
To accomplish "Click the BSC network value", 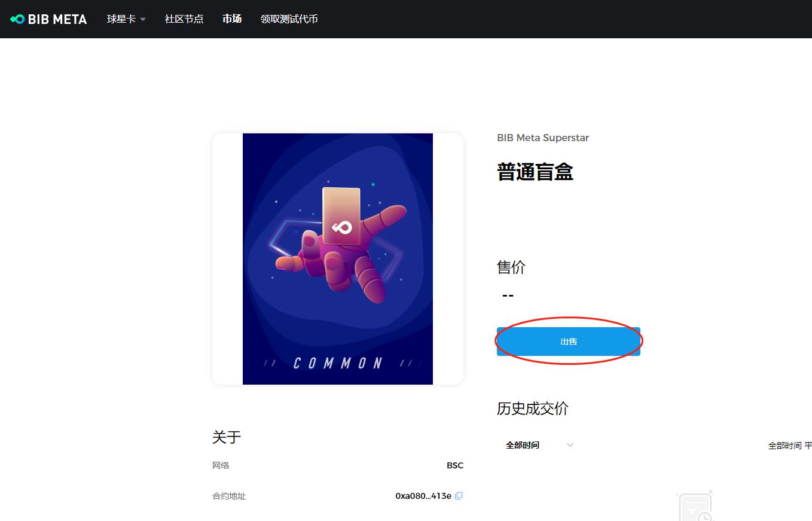I will (x=455, y=465).
